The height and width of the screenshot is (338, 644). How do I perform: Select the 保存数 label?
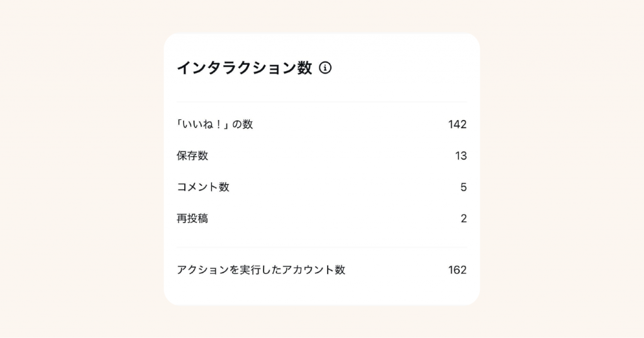pyautogui.click(x=192, y=156)
